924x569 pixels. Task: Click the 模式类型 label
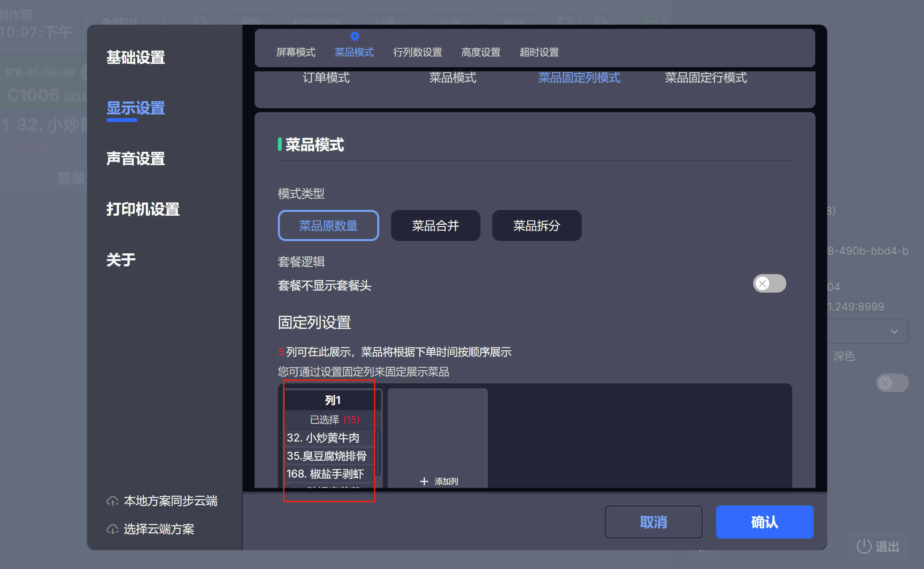pos(301,193)
